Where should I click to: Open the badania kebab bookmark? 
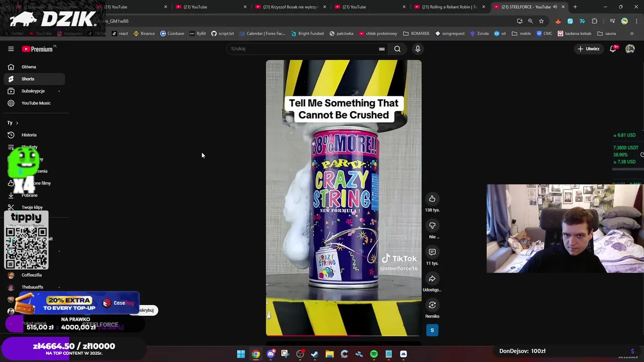tap(575, 34)
